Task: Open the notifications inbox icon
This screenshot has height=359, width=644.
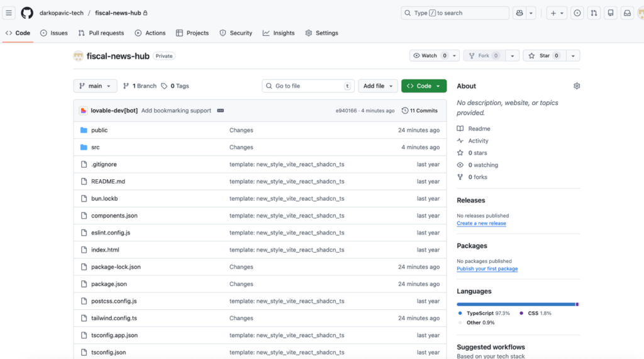Action: pos(627,13)
